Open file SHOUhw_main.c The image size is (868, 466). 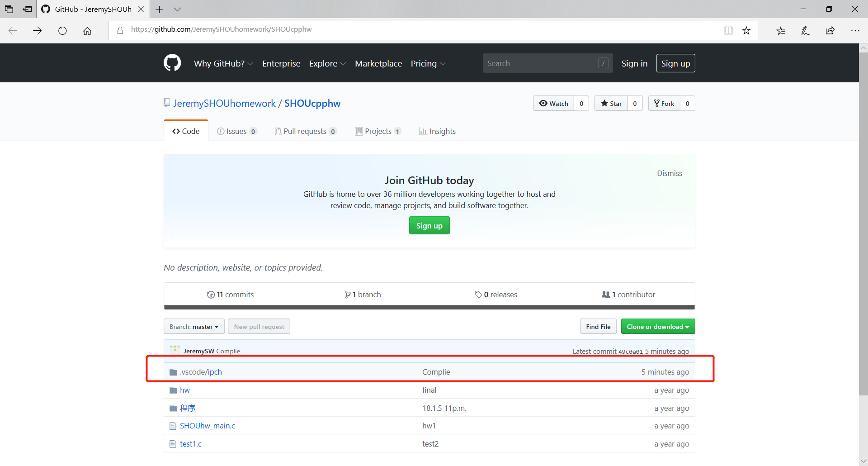[208, 426]
